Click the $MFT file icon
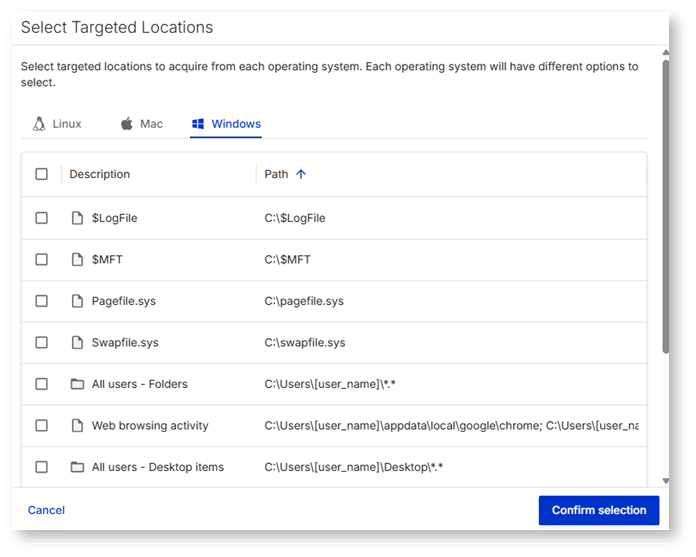 click(x=77, y=259)
